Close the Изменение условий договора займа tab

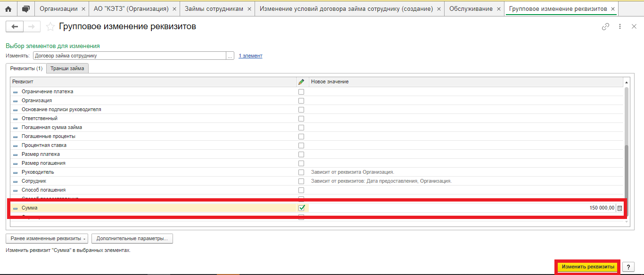(438, 9)
